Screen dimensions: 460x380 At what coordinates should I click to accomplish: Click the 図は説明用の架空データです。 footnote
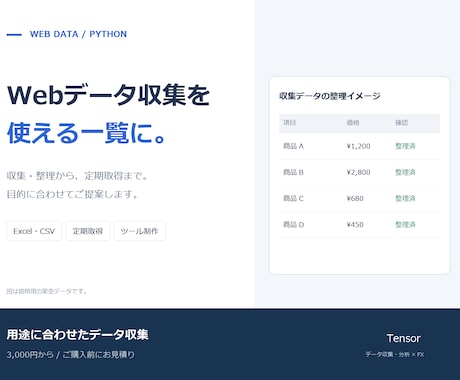(x=47, y=291)
